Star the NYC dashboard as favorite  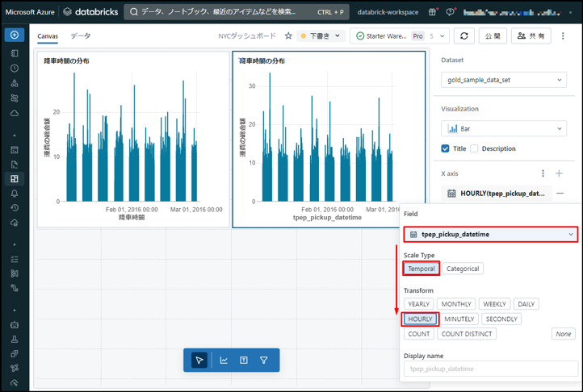pos(288,36)
